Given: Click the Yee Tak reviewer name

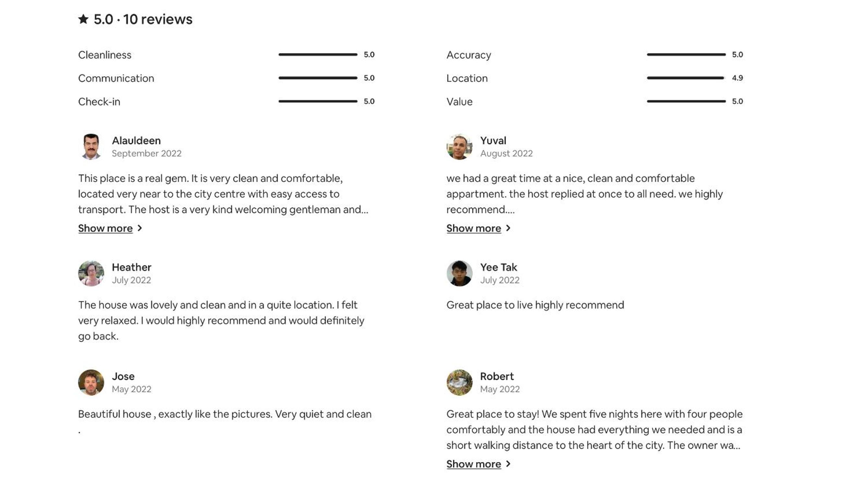Looking at the screenshot, I should pyautogui.click(x=498, y=267).
